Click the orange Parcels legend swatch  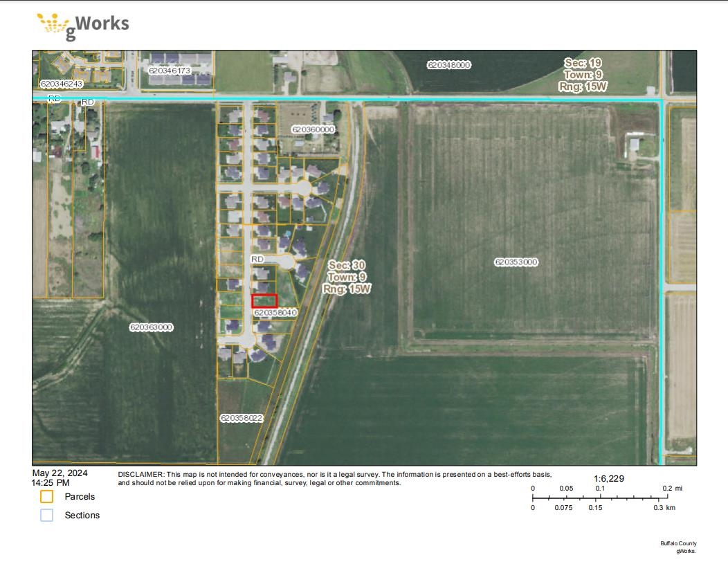46,497
